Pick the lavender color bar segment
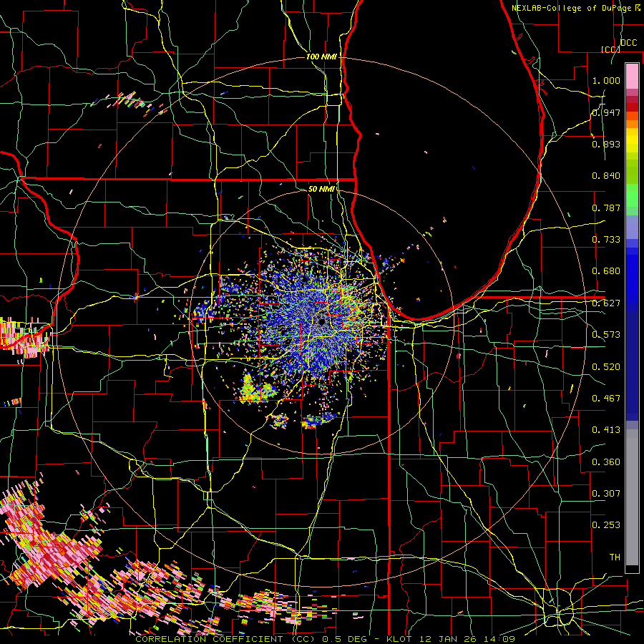The height and width of the screenshot is (644, 644). [x=632, y=227]
